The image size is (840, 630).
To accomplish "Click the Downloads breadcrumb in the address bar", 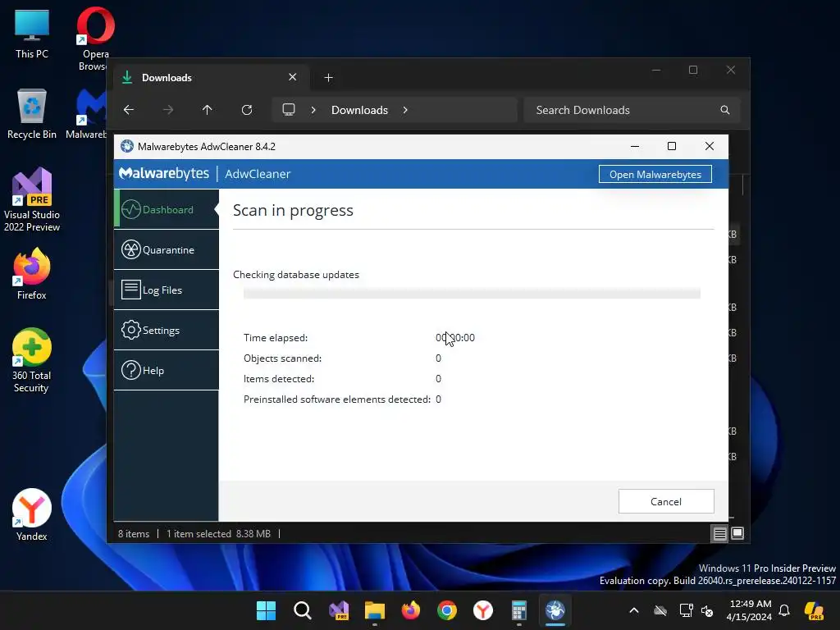I will coord(359,110).
